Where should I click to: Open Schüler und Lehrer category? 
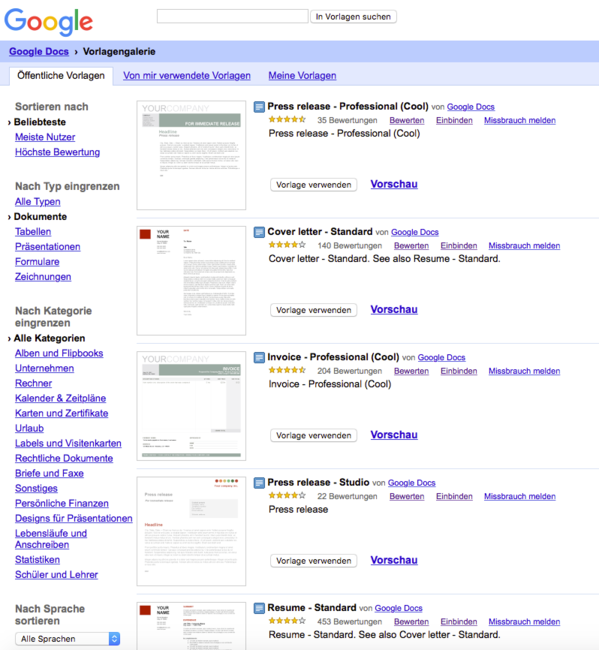pos(56,575)
